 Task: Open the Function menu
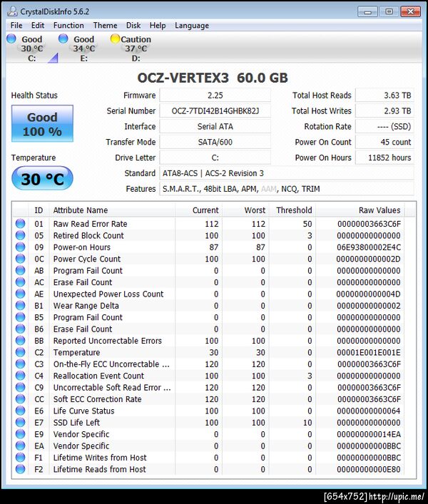click(x=68, y=26)
